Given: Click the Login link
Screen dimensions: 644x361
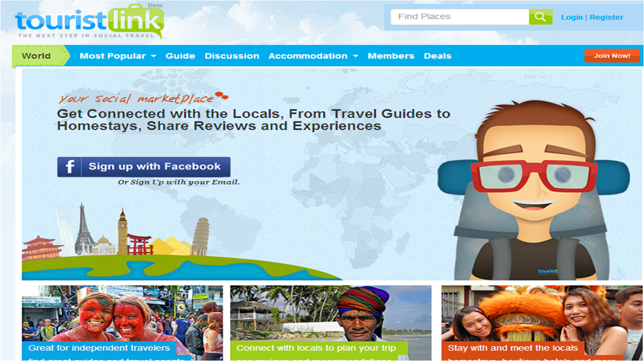Looking at the screenshot, I should (572, 17).
